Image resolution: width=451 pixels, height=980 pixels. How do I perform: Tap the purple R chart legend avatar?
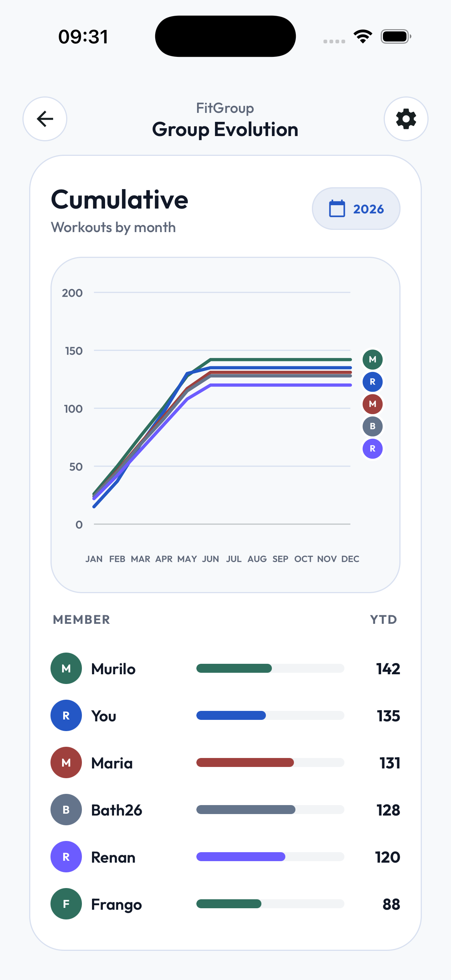point(372,449)
